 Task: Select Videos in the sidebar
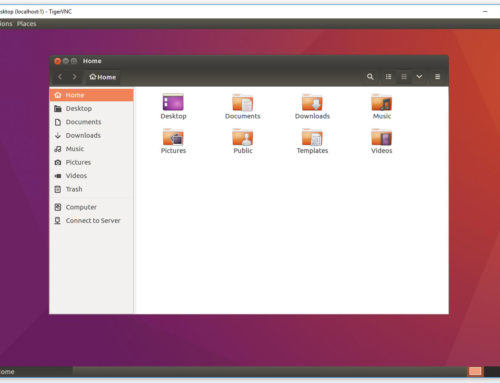[x=91, y=176]
